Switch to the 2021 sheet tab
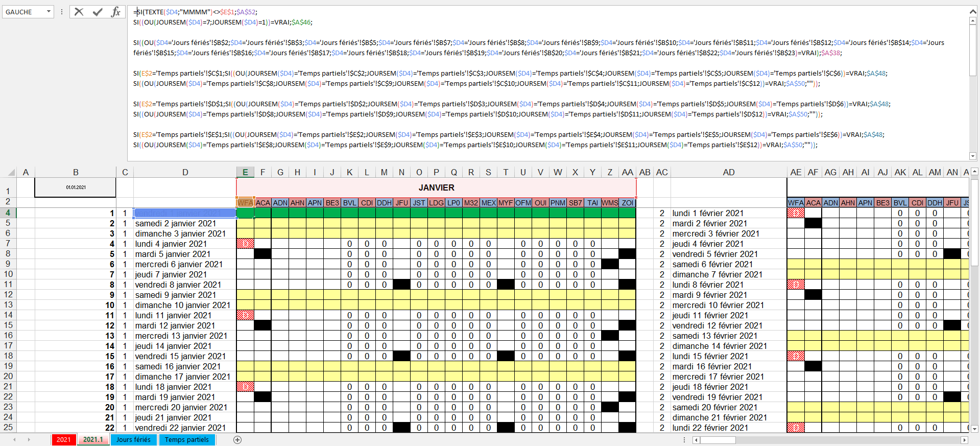Viewport: 980px width, 446px height. click(x=64, y=440)
